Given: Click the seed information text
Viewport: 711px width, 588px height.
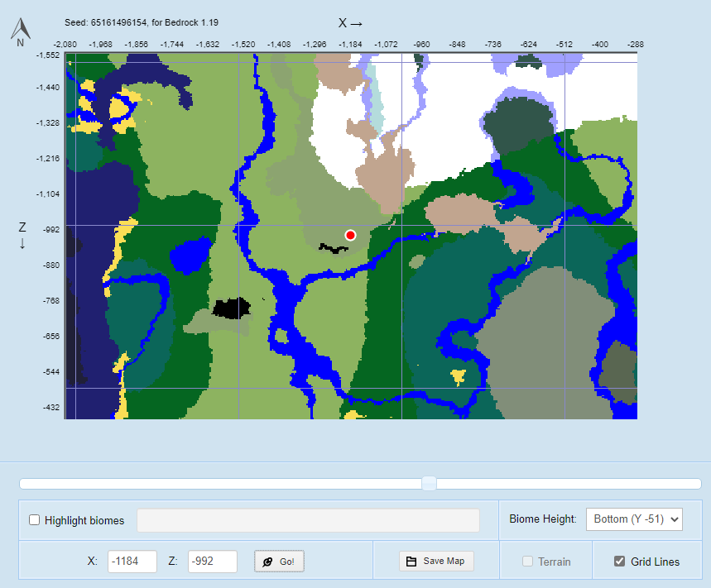Looking at the screenshot, I should 142,22.
